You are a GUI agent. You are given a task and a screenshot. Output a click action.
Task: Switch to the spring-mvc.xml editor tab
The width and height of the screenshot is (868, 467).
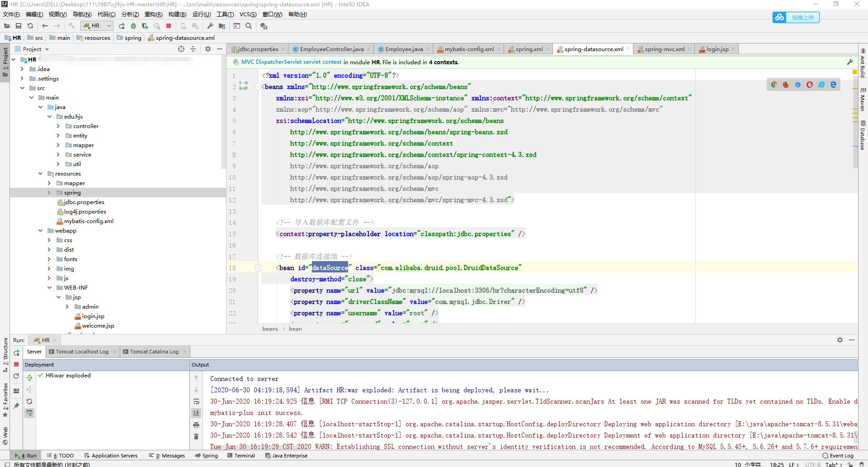(x=664, y=49)
